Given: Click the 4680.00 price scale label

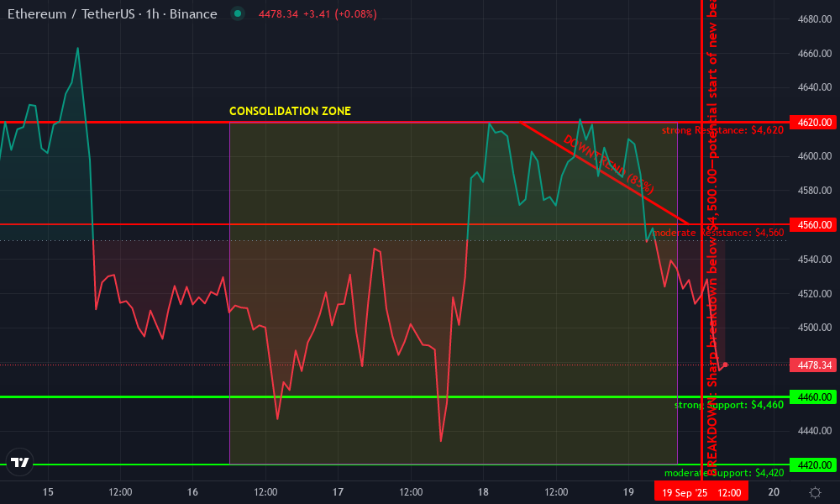Looking at the screenshot, I should click(x=814, y=19).
